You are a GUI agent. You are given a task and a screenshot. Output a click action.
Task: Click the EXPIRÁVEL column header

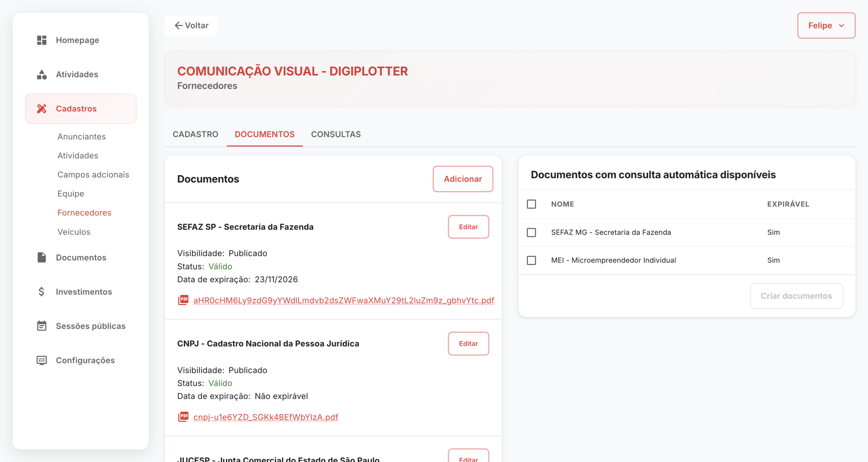[x=788, y=204]
